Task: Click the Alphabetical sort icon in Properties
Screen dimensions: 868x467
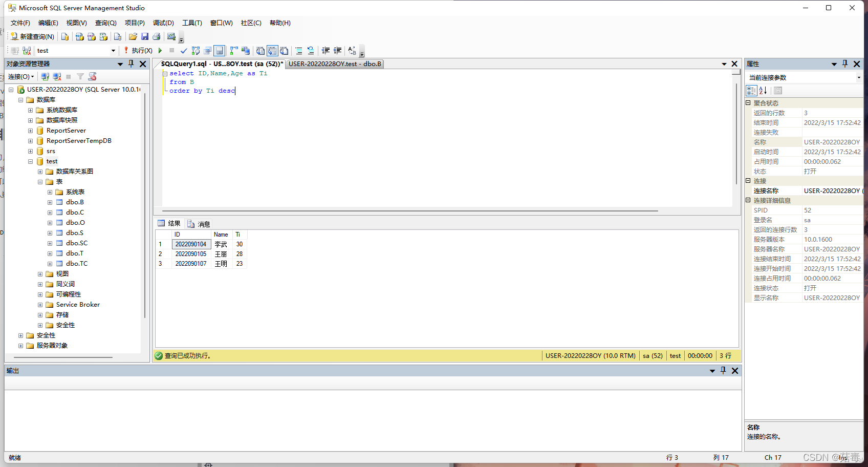Action: pos(763,91)
